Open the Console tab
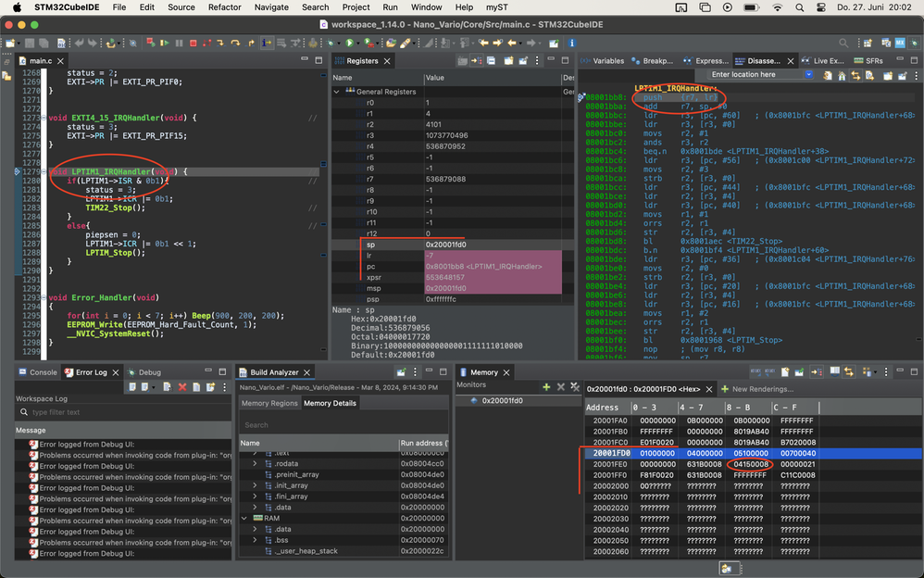The width and height of the screenshot is (924, 578). (x=43, y=372)
